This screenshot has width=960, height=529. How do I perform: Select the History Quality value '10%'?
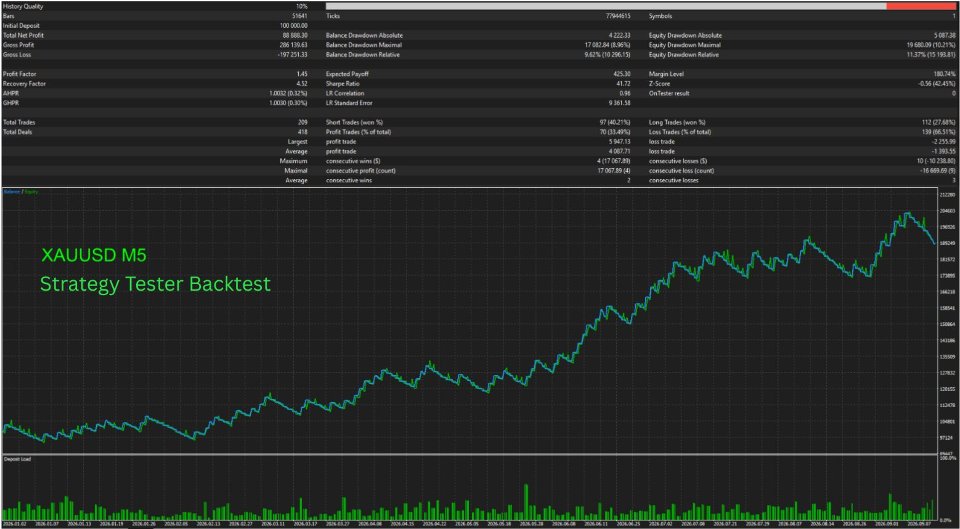pos(301,6)
